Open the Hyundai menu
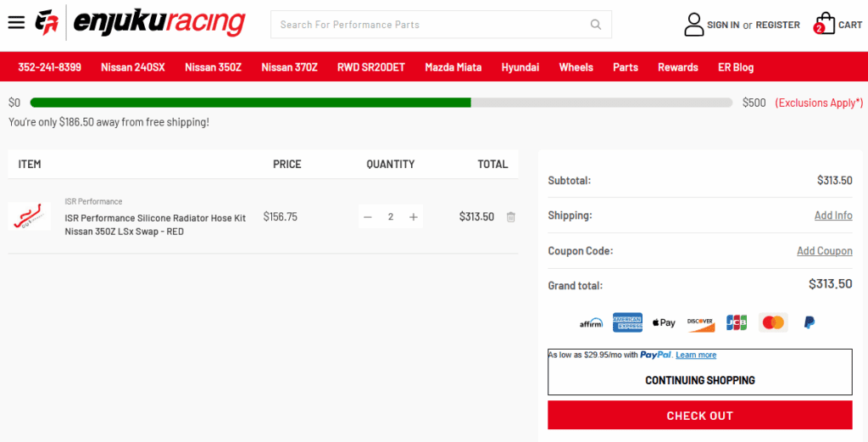This screenshot has height=442, width=868. click(520, 68)
